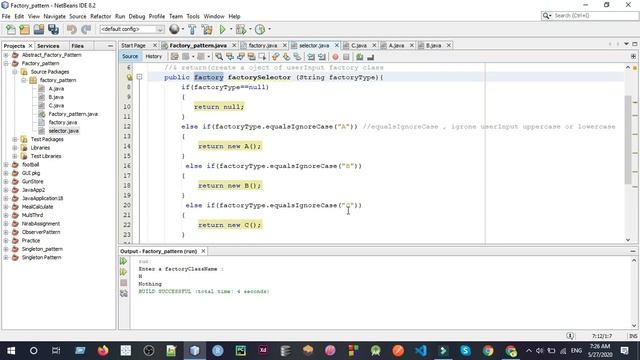Open the Tools menu
The width and height of the screenshot is (640, 360).
[x=193, y=16]
